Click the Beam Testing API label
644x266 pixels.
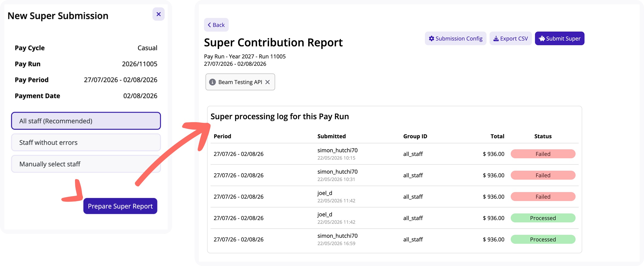pos(240,82)
